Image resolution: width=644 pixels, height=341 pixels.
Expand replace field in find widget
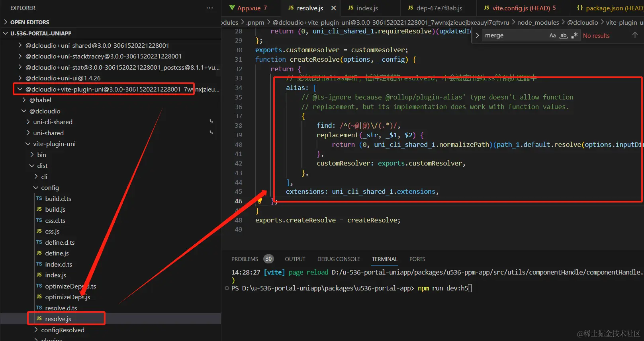point(477,35)
